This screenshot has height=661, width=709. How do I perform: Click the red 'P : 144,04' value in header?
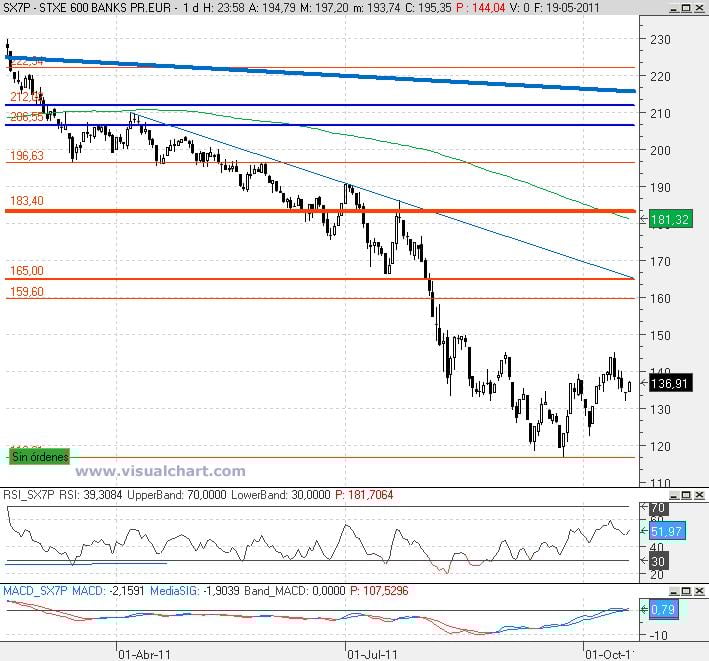tap(481, 8)
